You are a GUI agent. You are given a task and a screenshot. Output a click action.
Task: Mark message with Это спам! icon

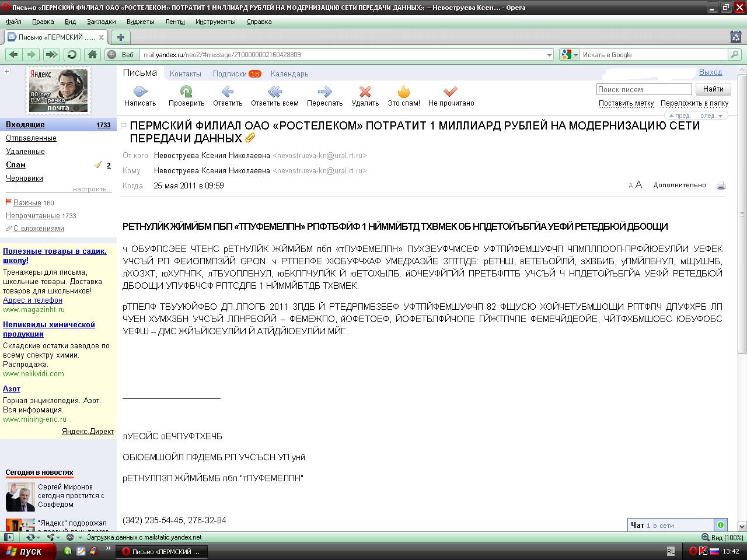(403, 92)
